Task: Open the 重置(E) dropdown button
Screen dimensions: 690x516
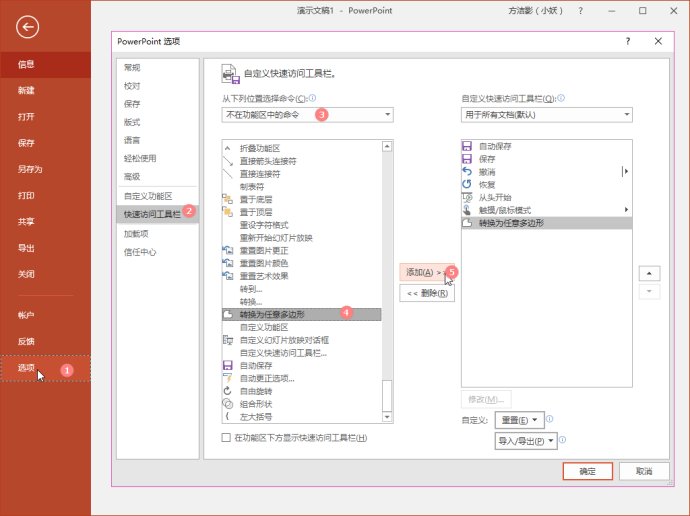Action: [520, 420]
